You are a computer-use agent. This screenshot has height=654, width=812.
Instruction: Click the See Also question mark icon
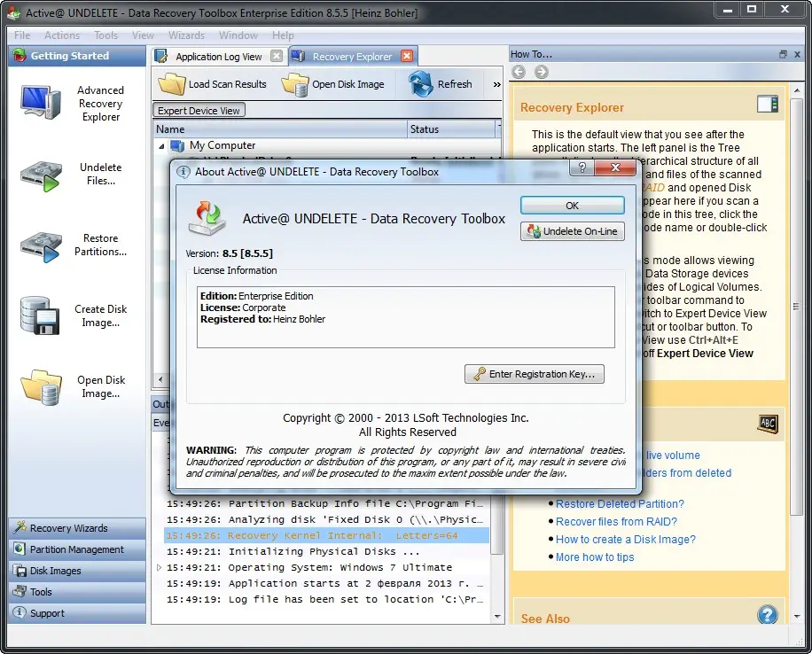click(x=768, y=615)
